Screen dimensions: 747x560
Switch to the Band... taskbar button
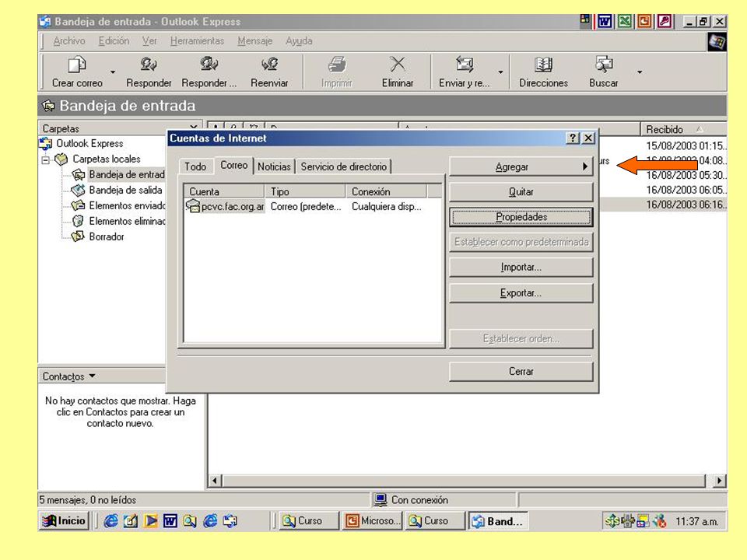pyautogui.click(x=498, y=521)
